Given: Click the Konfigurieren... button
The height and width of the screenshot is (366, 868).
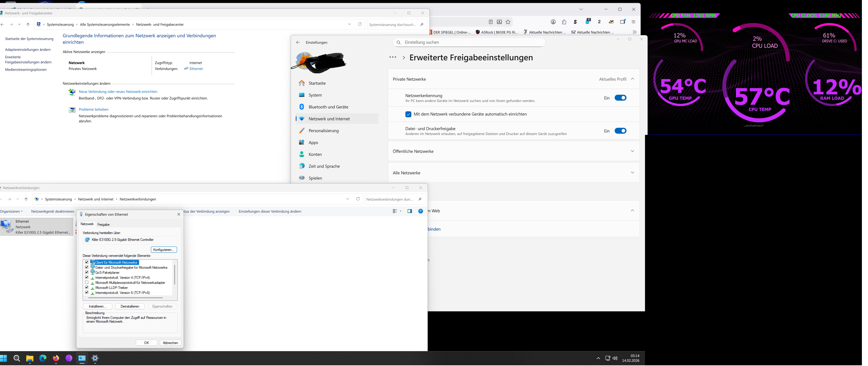Looking at the screenshot, I should 163,250.
